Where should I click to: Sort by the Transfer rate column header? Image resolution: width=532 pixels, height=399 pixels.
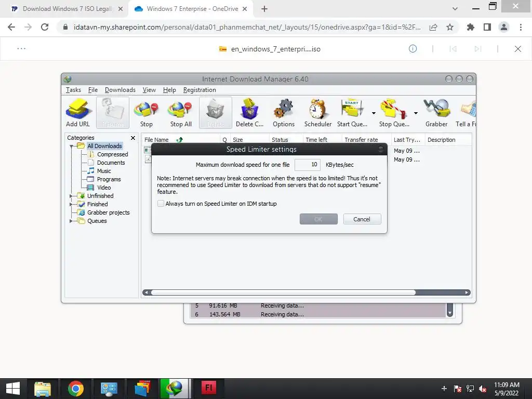(366, 140)
